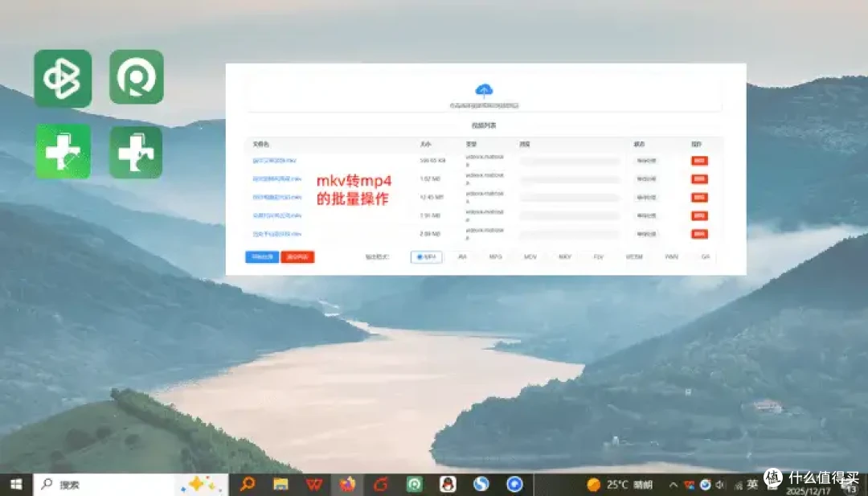Click the status badge in the 1.91 MB row
This screenshot has width=868, height=496.
click(x=646, y=215)
